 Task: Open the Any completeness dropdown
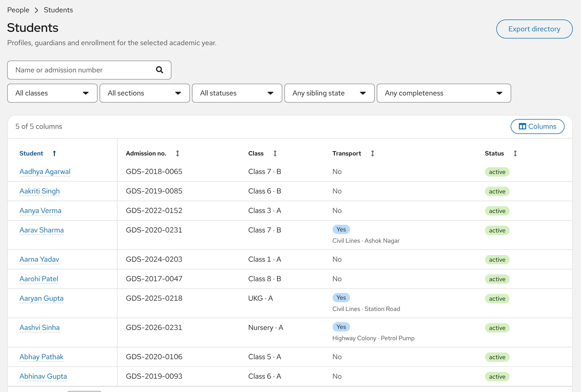(444, 93)
